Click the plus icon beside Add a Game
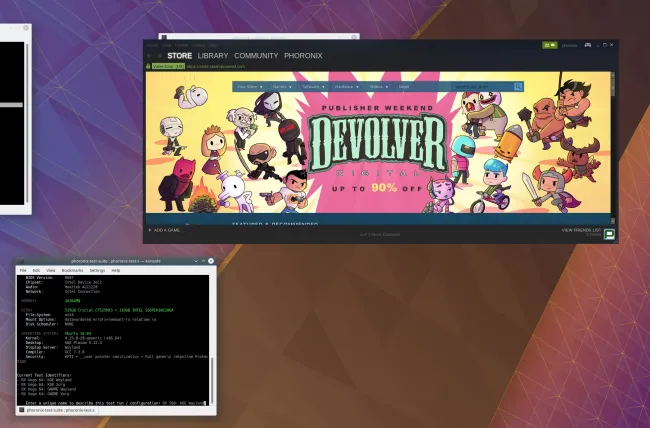 pos(150,230)
